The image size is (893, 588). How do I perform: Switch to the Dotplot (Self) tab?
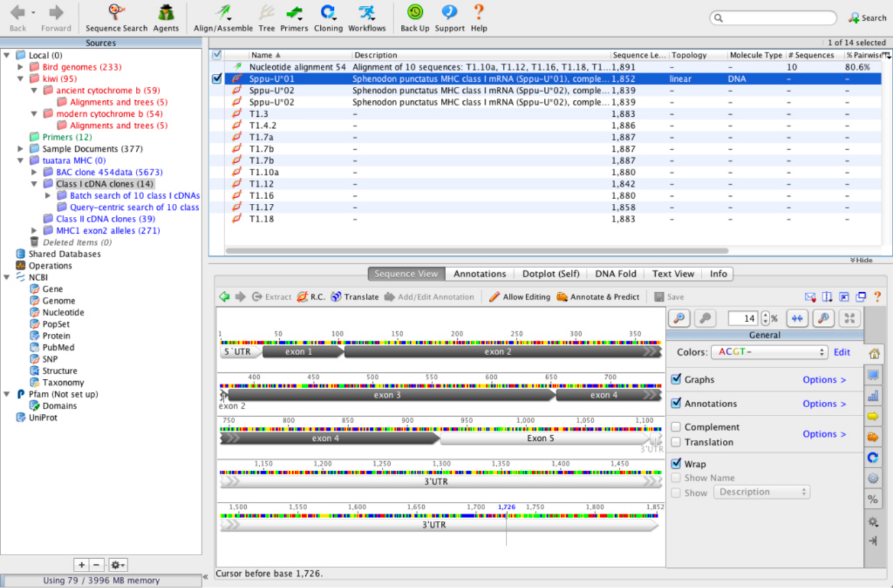(x=550, y=274)
